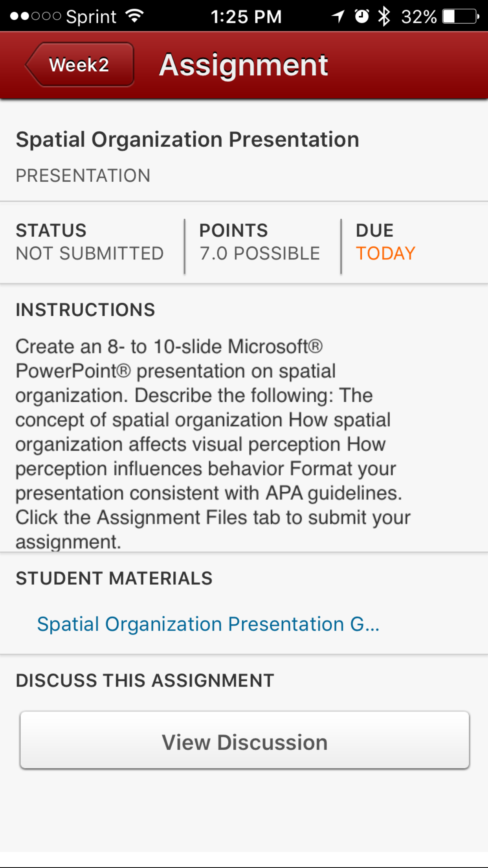
Task: Go back to Week2
Action: (x=80, y=64)
